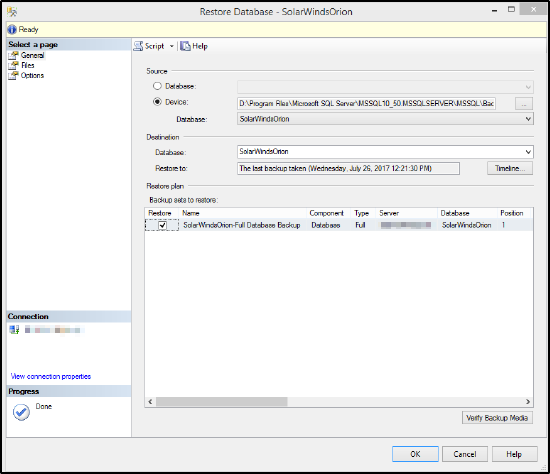
Task: Click the Files page icon
Action: click(14, 65)
